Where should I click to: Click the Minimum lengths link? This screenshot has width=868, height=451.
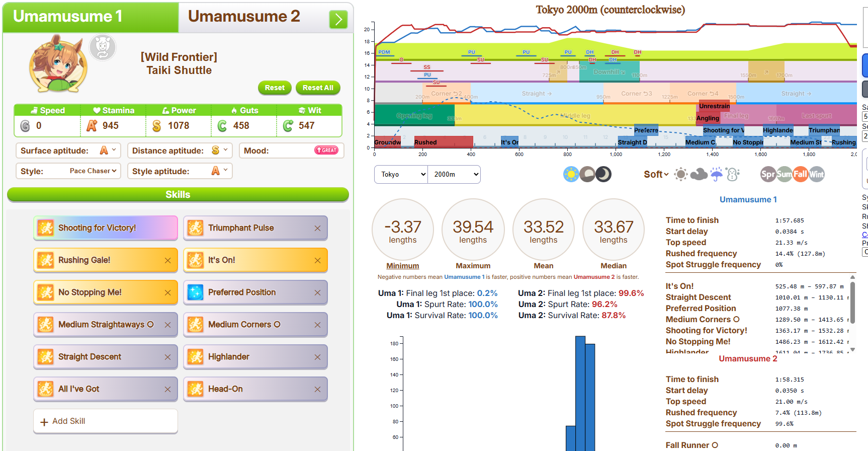point(403,266)
